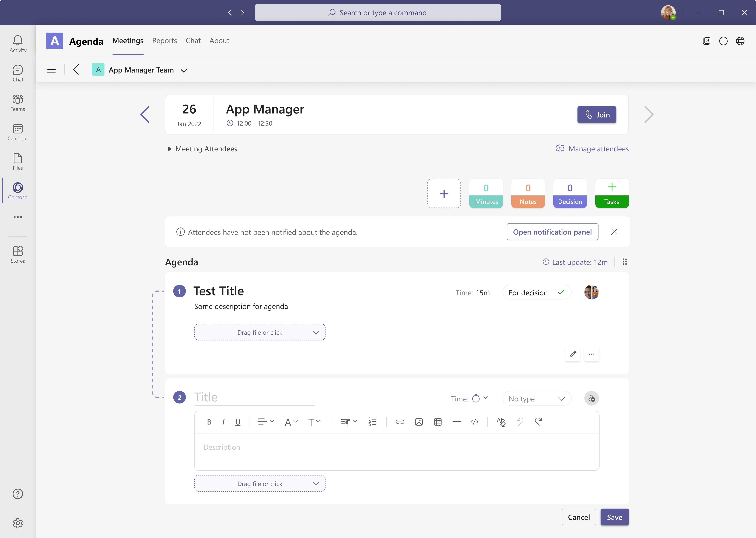Toggle code view in editor
The image size is (756, 538).
tap(475, 422)
